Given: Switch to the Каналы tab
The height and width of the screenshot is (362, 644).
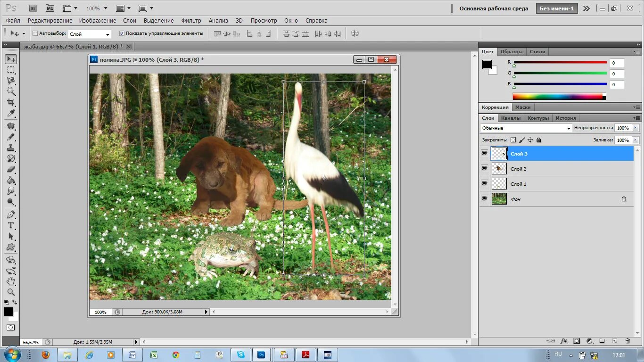Looking at the screenshot, I should point(511,118).
